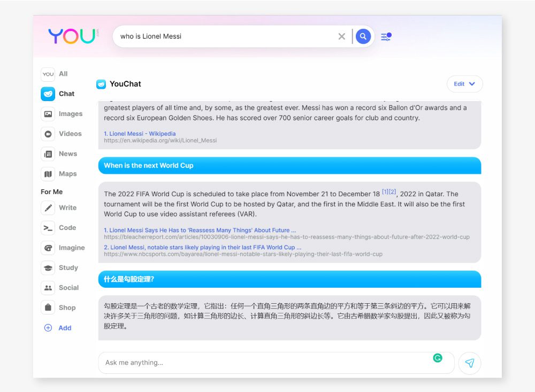Open search preferences with the sliders icon
535x392 pixels.
[386, 36]
